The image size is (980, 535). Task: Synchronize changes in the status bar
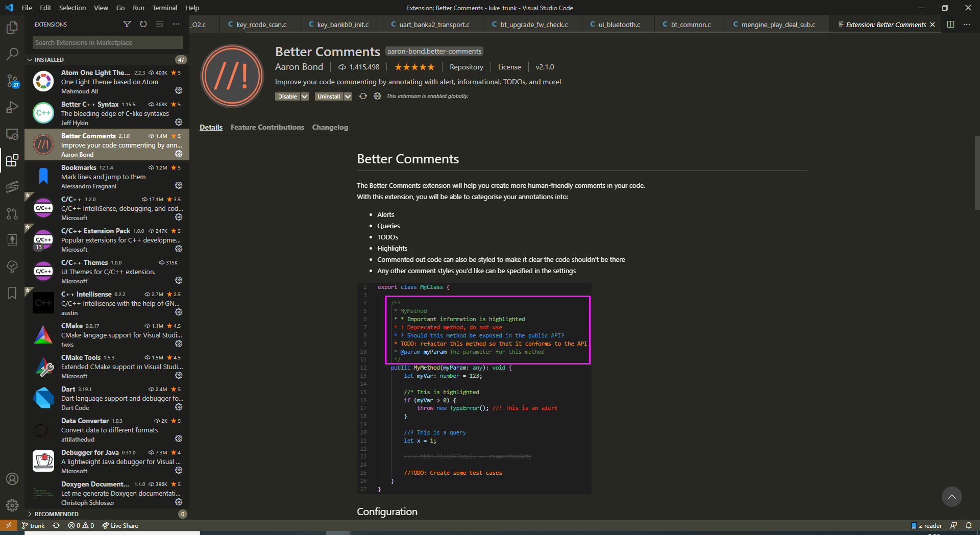click(x=56, y=525)
